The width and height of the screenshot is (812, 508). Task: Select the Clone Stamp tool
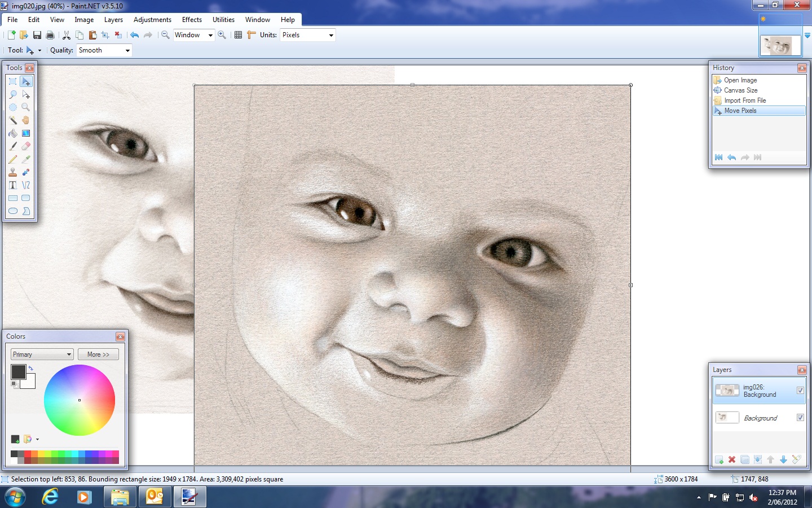pyautogui.click(x=12, y=172)
